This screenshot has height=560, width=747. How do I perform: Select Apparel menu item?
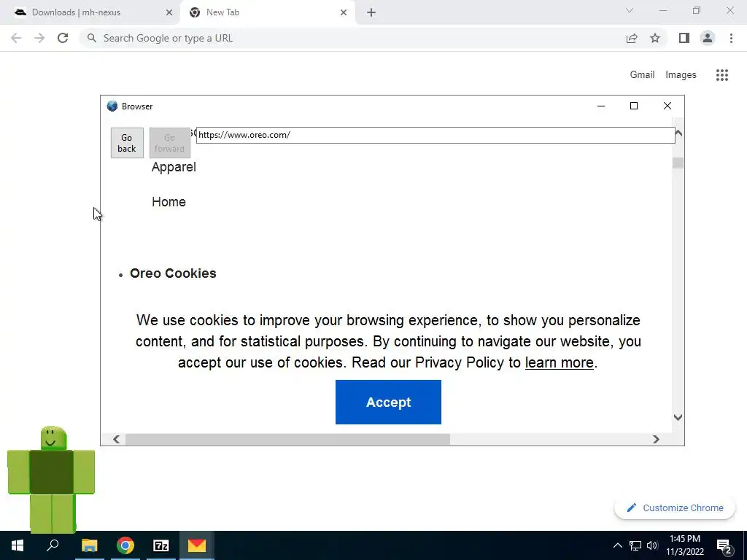(174, 167)
